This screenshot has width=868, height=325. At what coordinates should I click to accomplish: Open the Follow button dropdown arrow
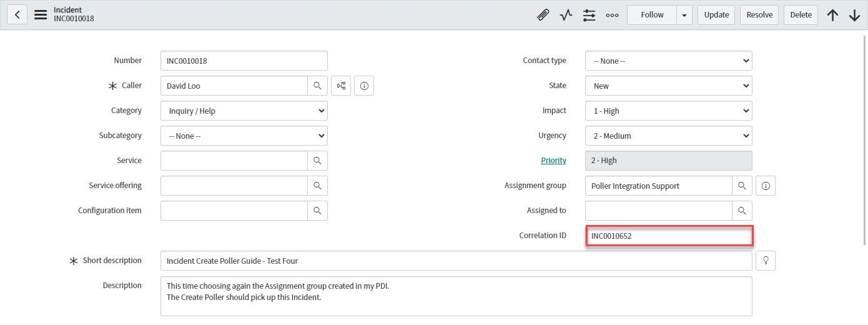pos(684,15)
